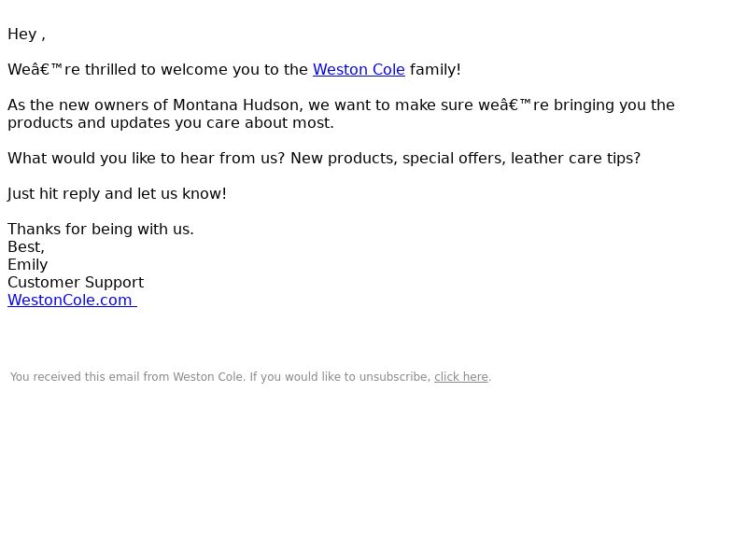The height and width of the screenshot is (560, 747).
Task: Click the phrase 'leather care tips?'
Action: tap(576, 158)
